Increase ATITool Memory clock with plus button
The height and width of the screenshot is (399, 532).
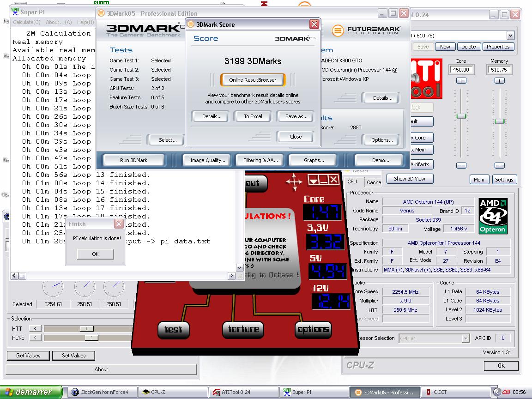(x=499, y=81)
